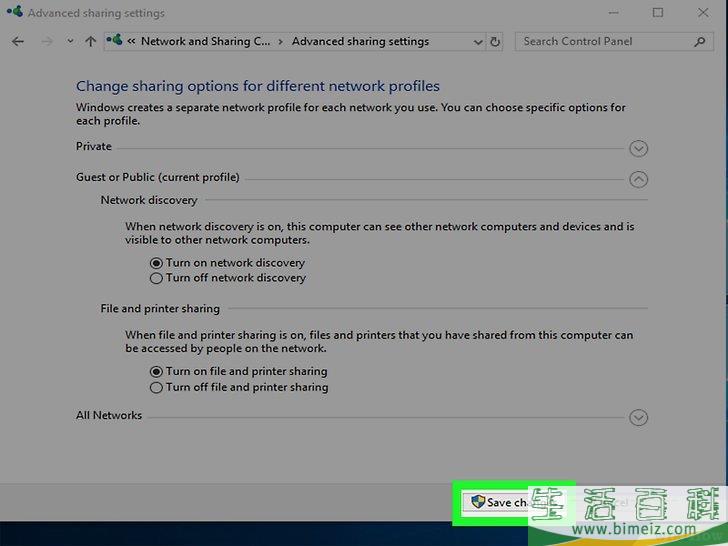Open the recent locations dropdown chevron
Screen dimensions: 728x546
[x=70, y=42]
